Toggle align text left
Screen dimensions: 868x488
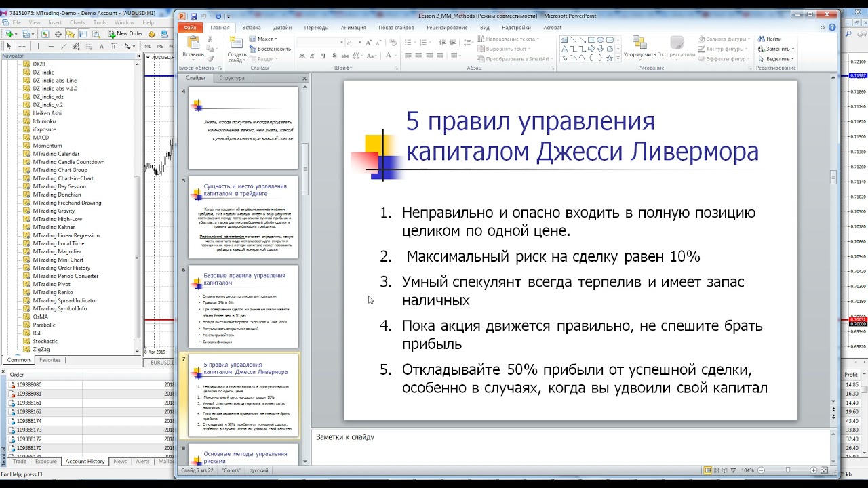[408, 56]
